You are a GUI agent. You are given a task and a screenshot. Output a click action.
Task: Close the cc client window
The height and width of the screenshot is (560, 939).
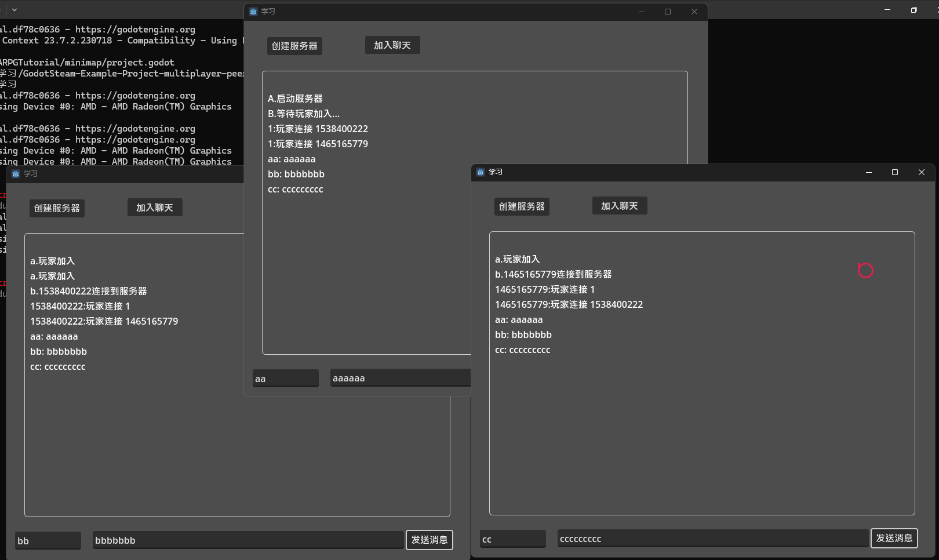pos(922,172)
